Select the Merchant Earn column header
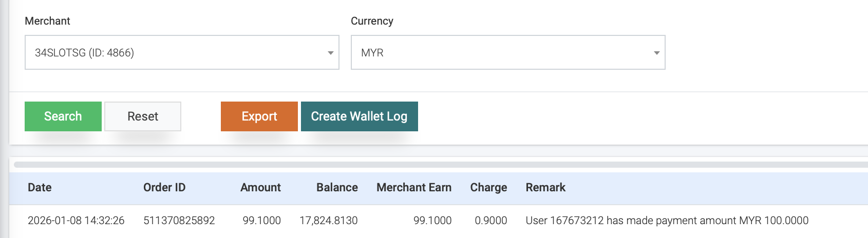This screenshot has height=238, width=868. click(414, 188)
